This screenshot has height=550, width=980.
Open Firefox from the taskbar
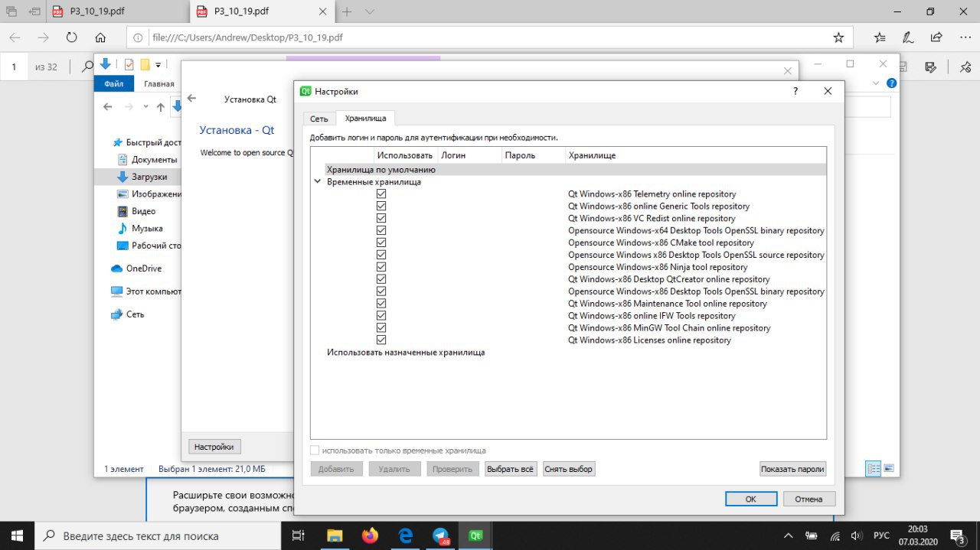click(371, 535)
